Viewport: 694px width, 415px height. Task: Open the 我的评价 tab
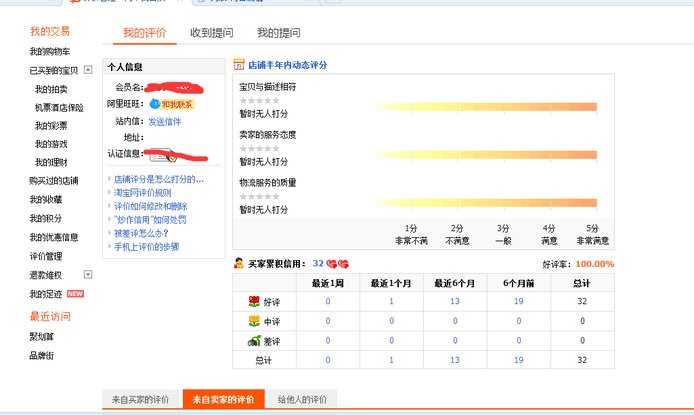[x=144, y=33]
